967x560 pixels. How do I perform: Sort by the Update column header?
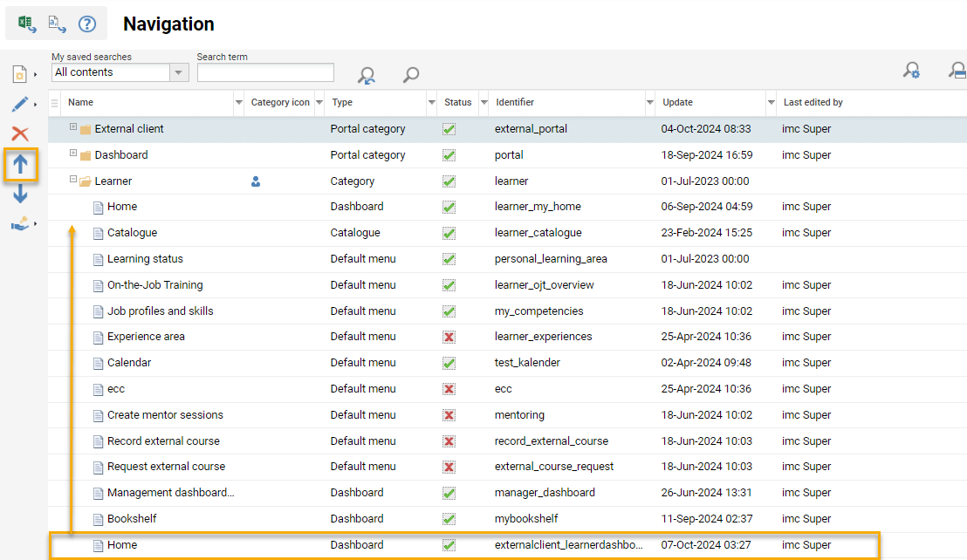click(677, 103)
